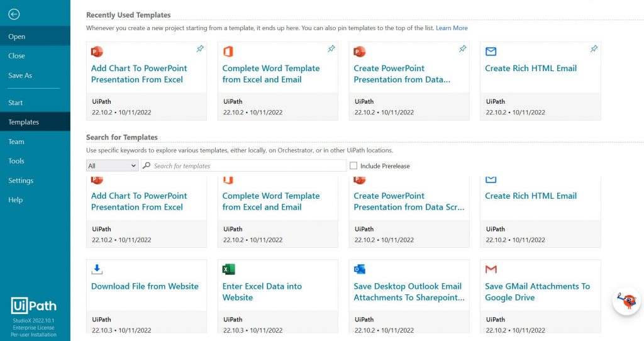This screenshot has height=341, width=644.
Task: Click Outlook icon on Save Desktop Outlook card
Action: click(359, 269)
